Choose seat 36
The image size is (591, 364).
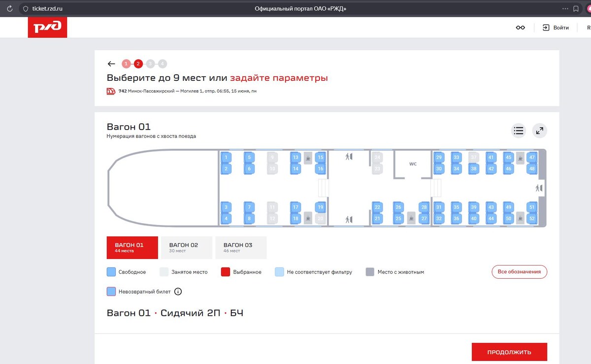(457, 218)
